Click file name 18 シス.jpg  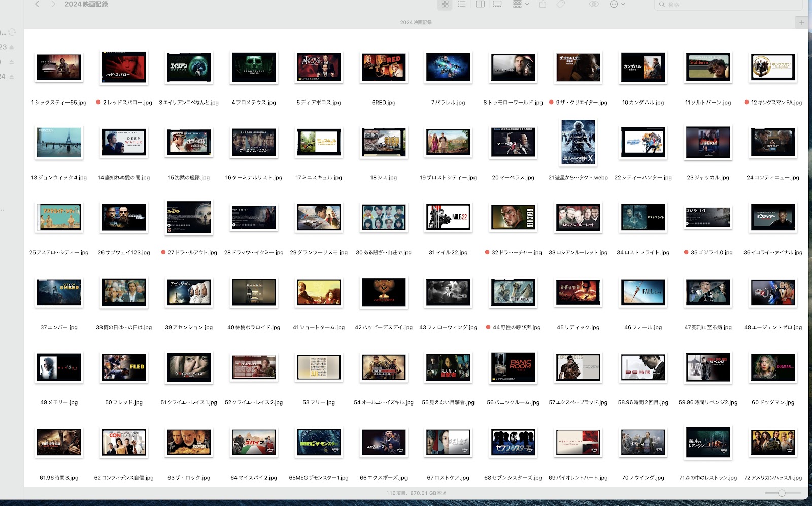384,178
